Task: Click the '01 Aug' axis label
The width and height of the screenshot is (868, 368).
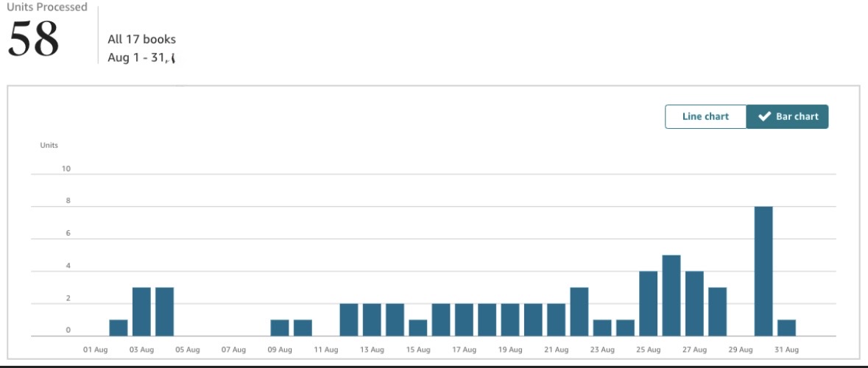Action: click(95, 350)
